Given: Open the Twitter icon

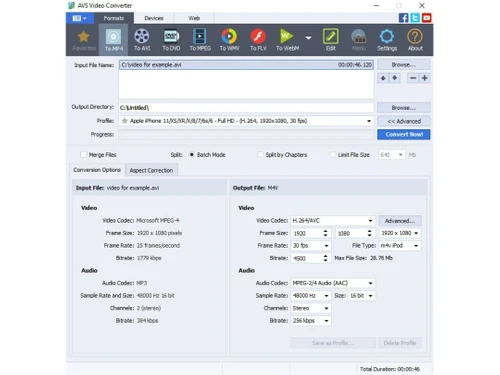Looking at the screenshot, I should [415, 18].
